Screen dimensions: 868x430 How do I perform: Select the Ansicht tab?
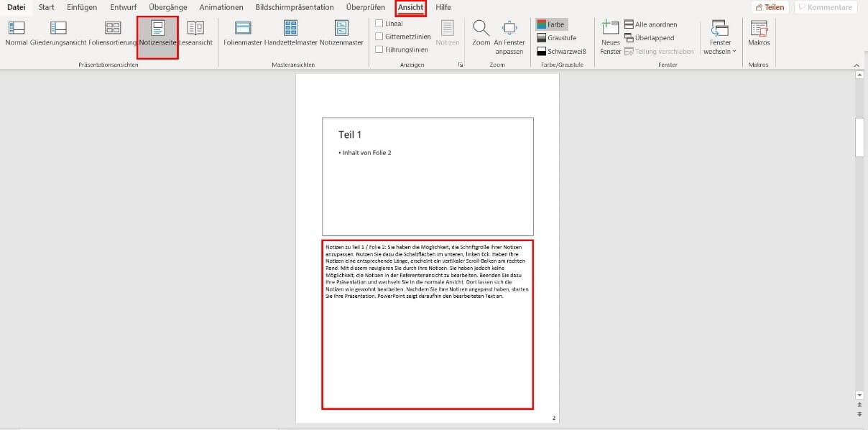pyautogui.click(x=411, y=7)
